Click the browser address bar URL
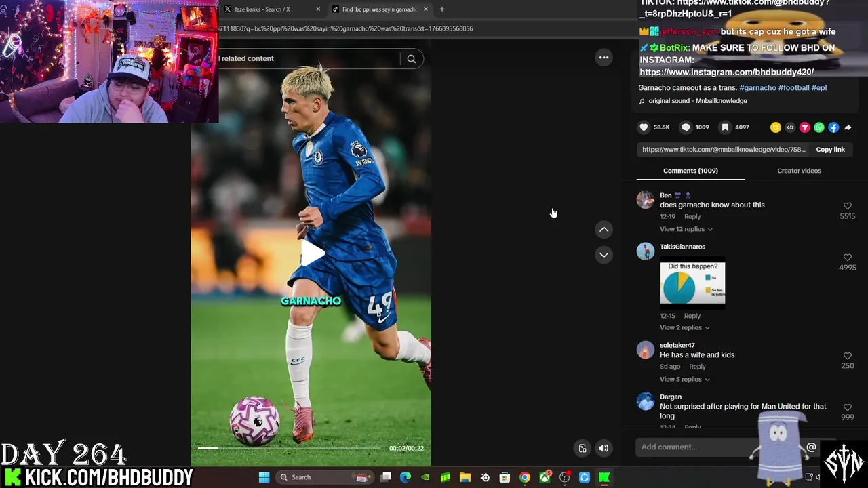 (346, 28)
